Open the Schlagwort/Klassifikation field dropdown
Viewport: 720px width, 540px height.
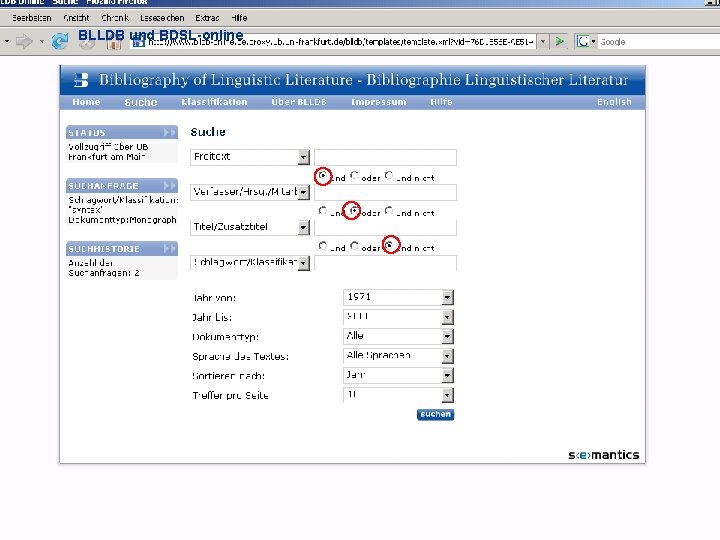click(x=304, y=263)
